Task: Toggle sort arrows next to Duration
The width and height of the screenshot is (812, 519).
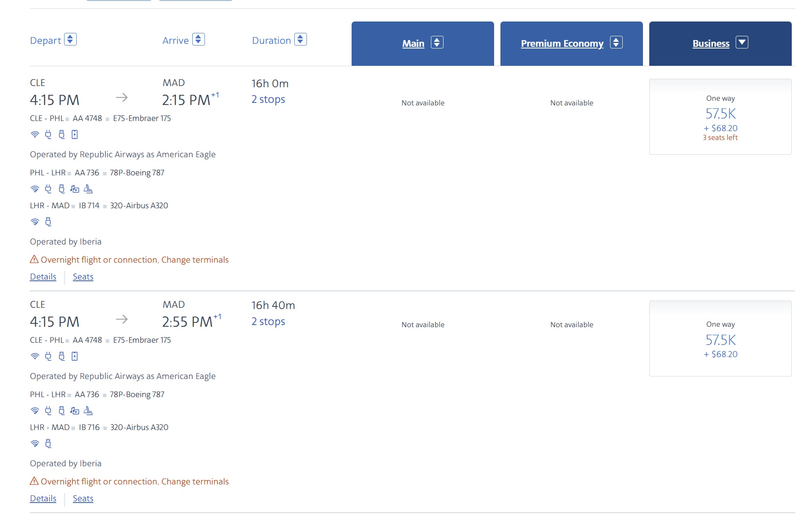Action: pyautogui.click(x=301, y=39)
